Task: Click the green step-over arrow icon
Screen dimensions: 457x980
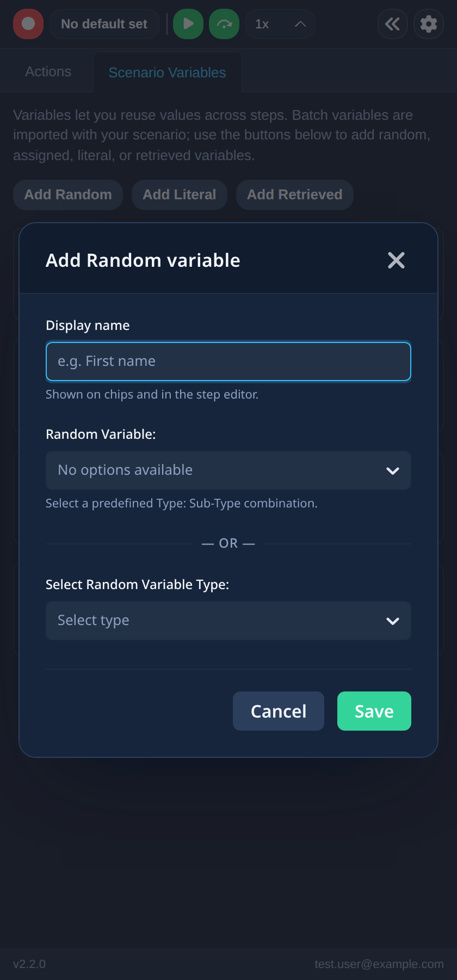Action: click(224, 24)
